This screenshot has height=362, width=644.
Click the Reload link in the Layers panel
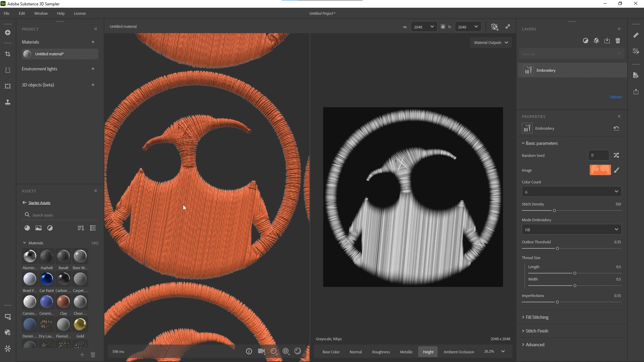(616, 97)
